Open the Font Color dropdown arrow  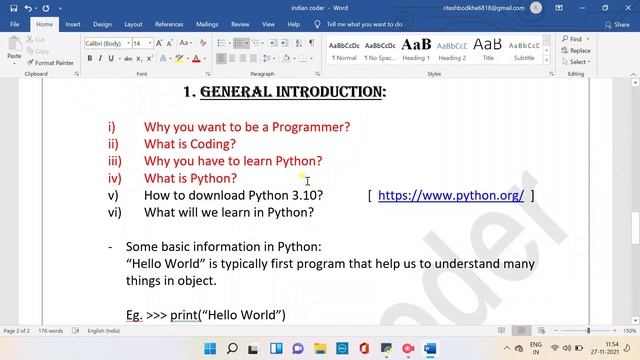[205, 59]
